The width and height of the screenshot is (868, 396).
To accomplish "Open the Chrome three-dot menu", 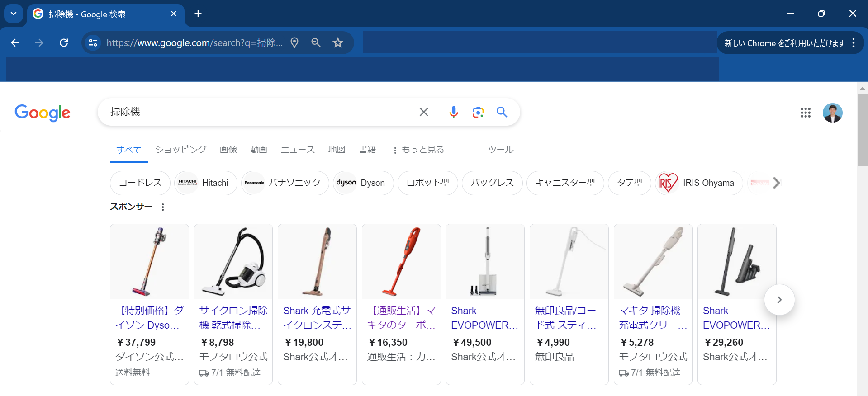I will coord(854,43).
